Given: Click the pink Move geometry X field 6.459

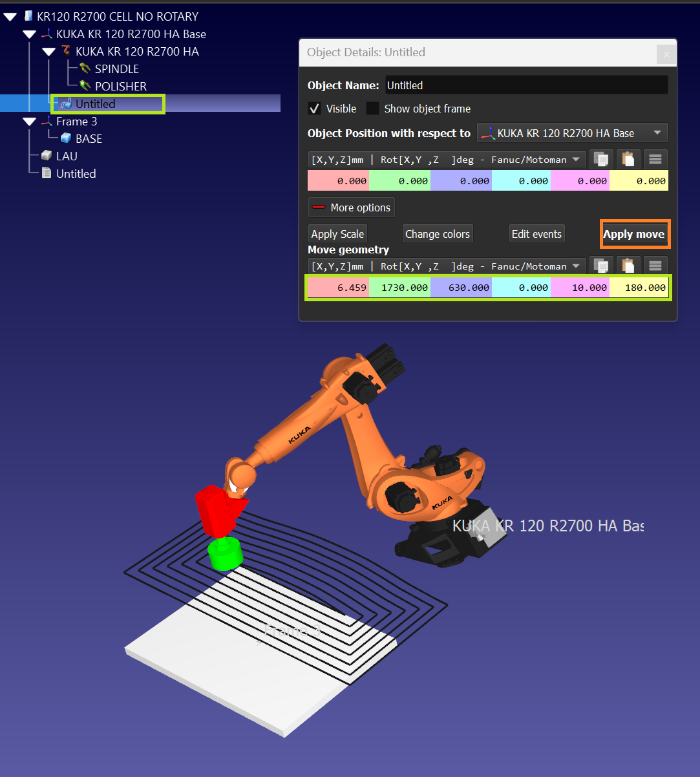Looking at the screenshot, I should 338,288.
